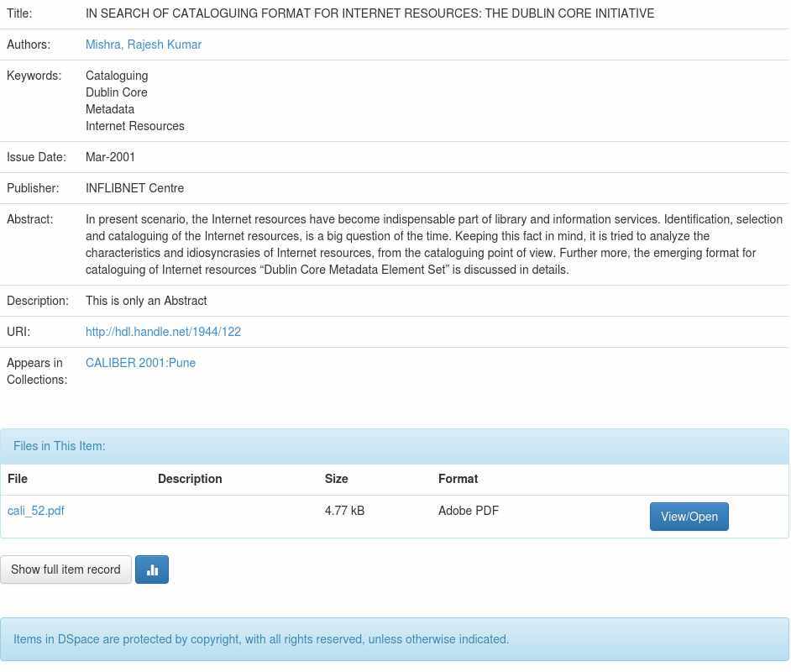Click the Internet Resources keyword
The width and height of the screenshot is (791, 672).
(135, 126)
